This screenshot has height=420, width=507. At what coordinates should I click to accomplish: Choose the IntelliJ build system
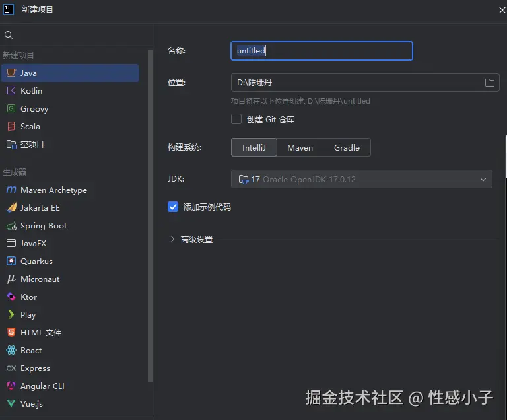254,147
